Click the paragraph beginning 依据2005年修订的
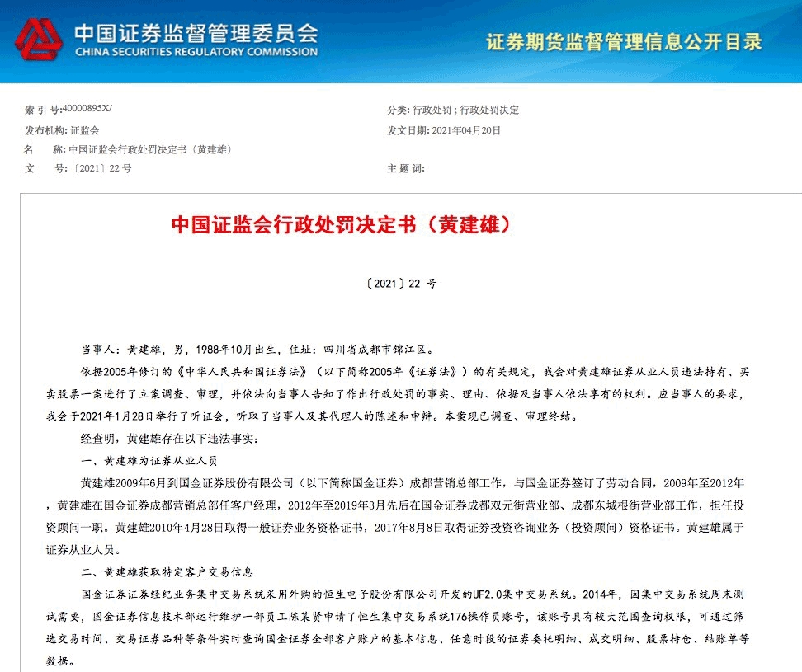The height and width of the screenshot is (672, 802). pyautogui.click(x=398, y=394)
